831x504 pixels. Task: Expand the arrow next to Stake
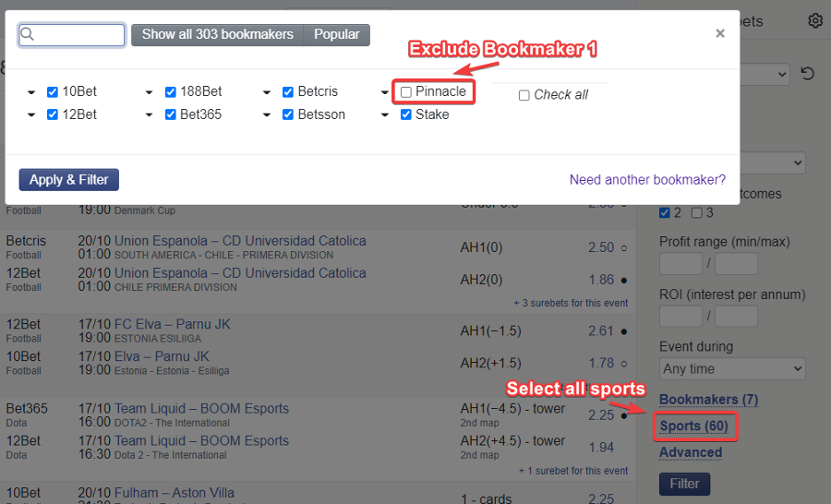pos(385,115)
